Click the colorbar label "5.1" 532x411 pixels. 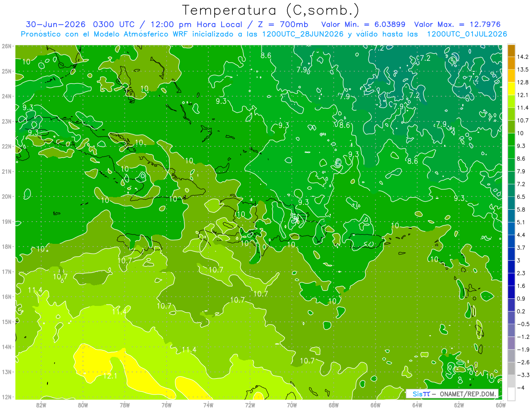pos(521,222)
